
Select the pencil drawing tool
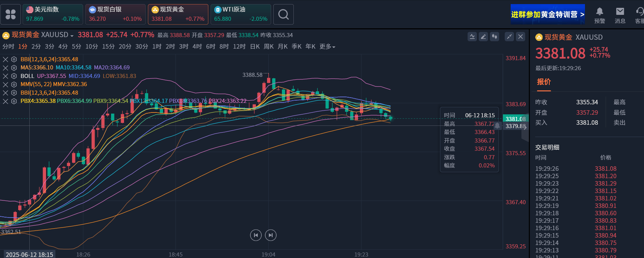tap(483, 36)
